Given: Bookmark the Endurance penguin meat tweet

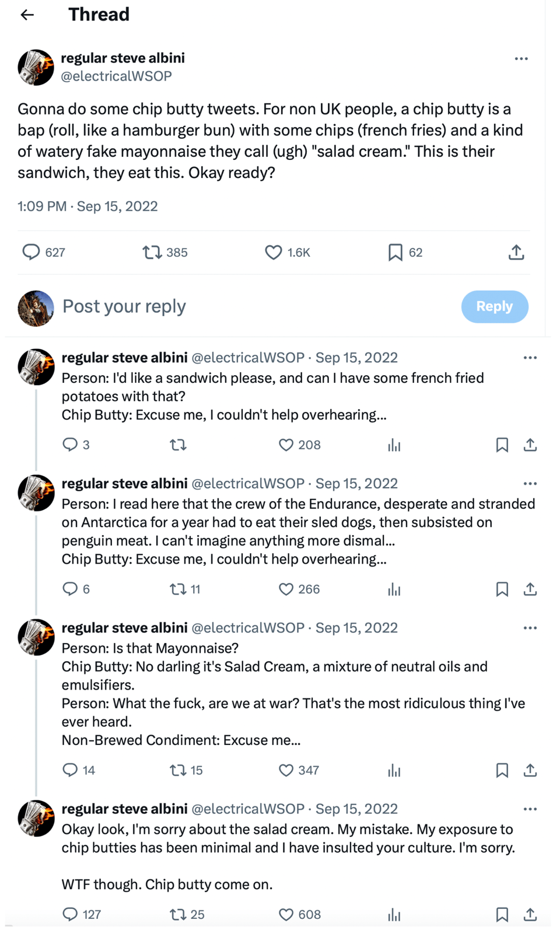Looking at the screenshot, I should (502, 589).
